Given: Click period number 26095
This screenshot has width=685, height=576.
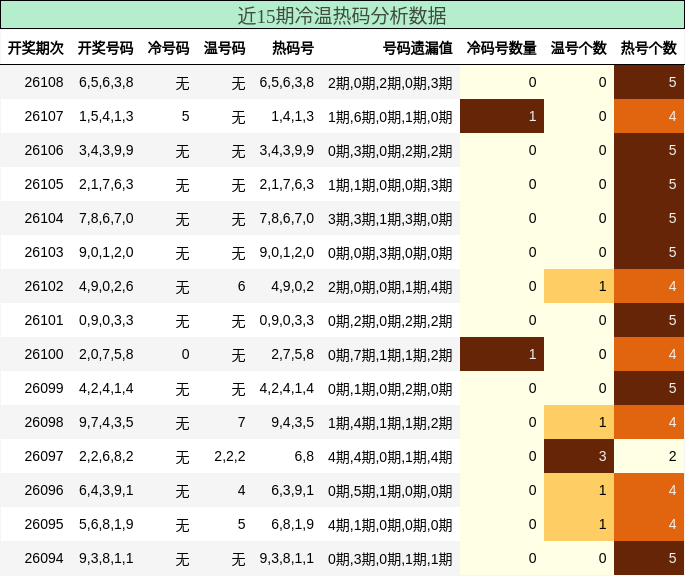Looking at the screenshot, I should 44,524.
